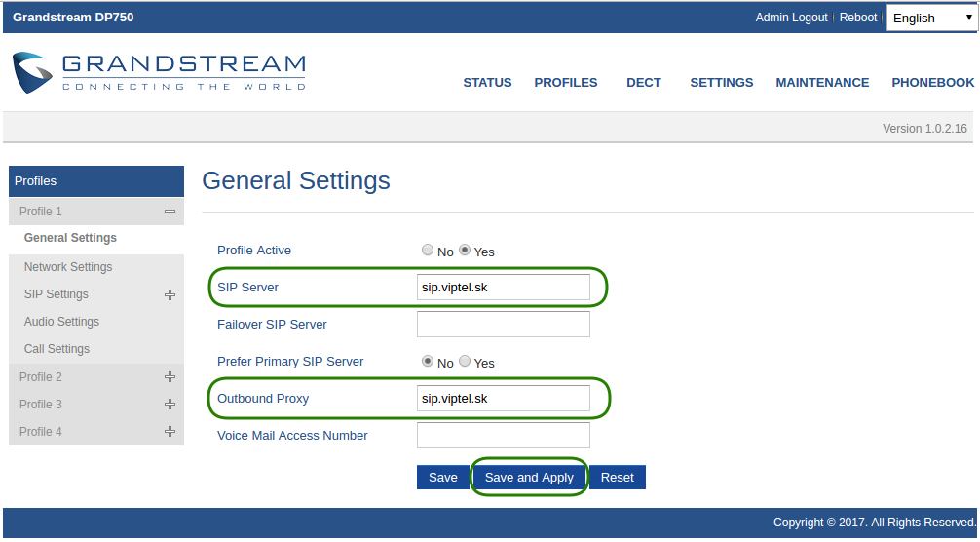Collapse Profile 1 using the minus icon
Image resolution: width=980 pixels, height=542 pixels.
[x=170, y=212]
